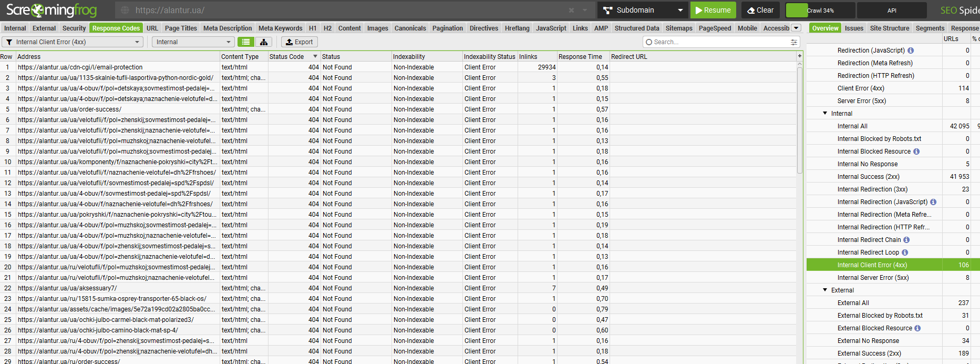Open the Internal Client Error (4xx) filter dropdown
980x364 pixels.
point(73,42)
